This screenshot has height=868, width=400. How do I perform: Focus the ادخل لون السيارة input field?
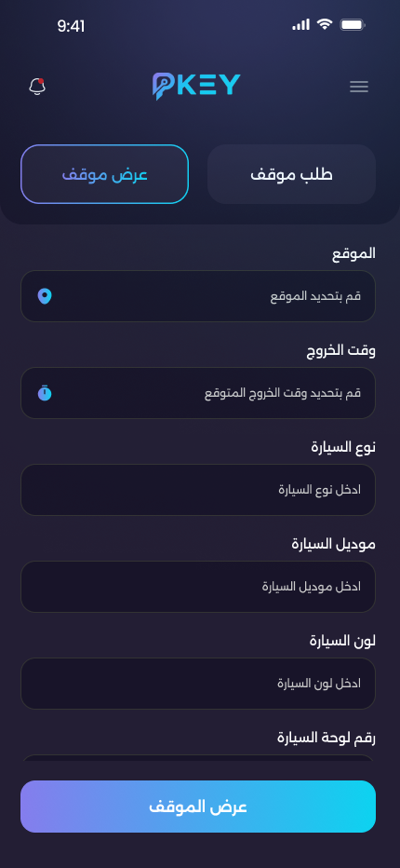coord(198,684)
